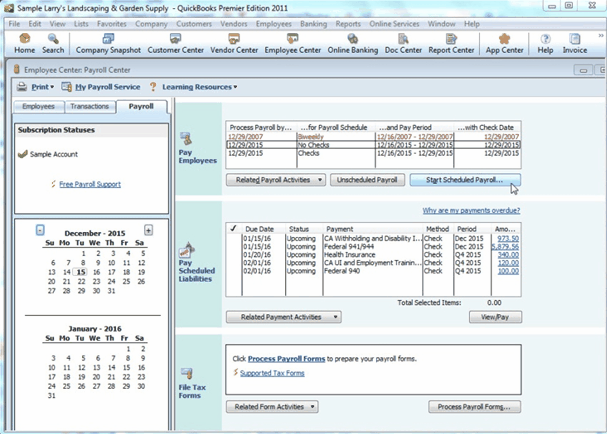The image size is (607, 434).
Task: Click Process Payroll Forms inline link
Action: [286, 359]
